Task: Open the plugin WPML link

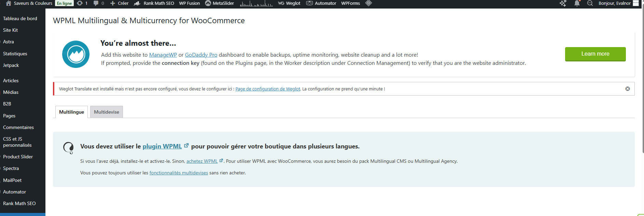Action: coord(162,146)
